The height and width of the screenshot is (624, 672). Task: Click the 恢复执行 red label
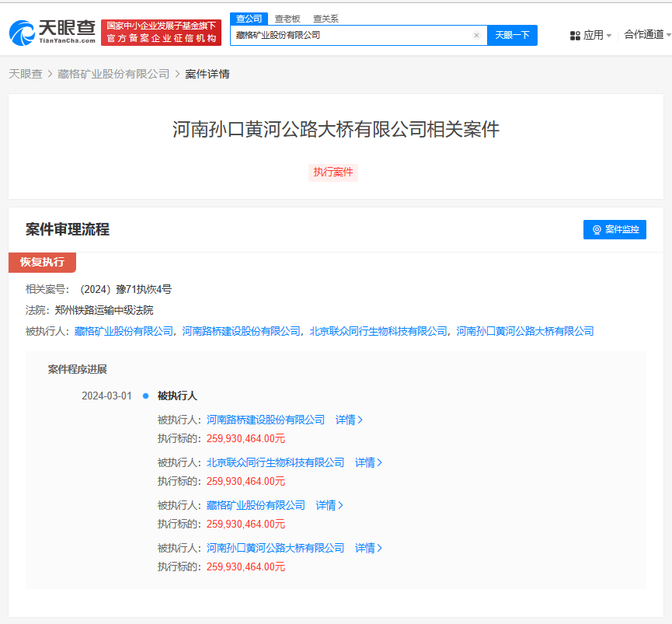point(42,263)
